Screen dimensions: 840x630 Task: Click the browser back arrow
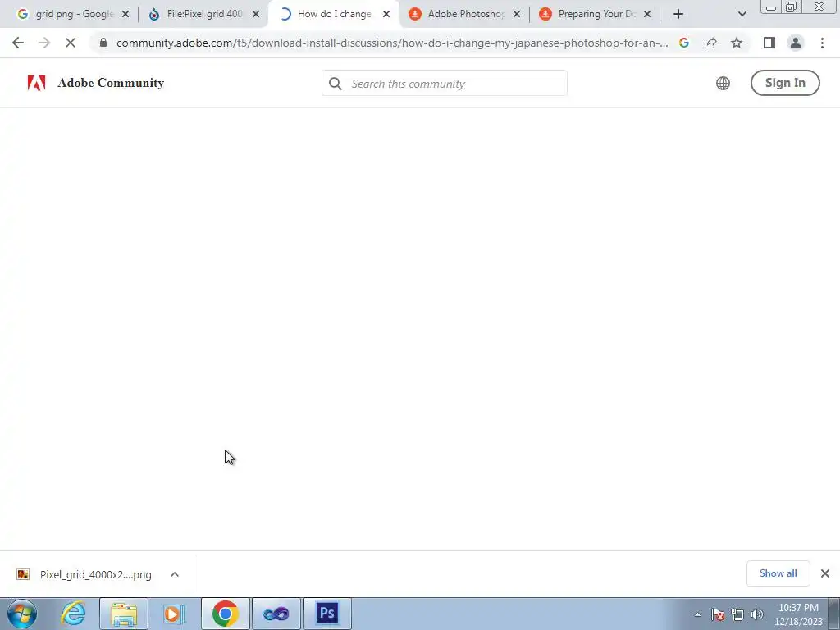click(18, 43)
